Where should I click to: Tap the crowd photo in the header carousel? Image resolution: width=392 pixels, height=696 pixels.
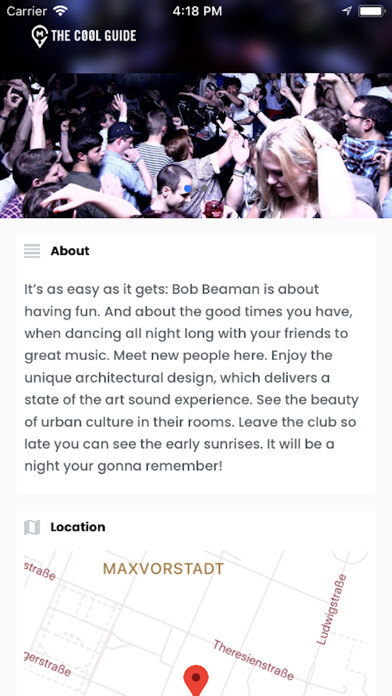click(x=196, y=146)
